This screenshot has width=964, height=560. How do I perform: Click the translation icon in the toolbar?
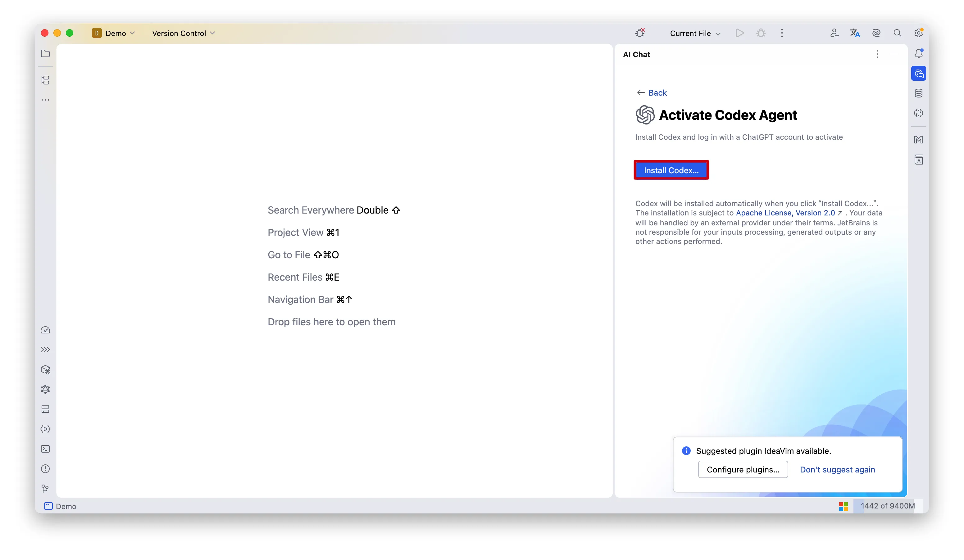coord(855,33)
